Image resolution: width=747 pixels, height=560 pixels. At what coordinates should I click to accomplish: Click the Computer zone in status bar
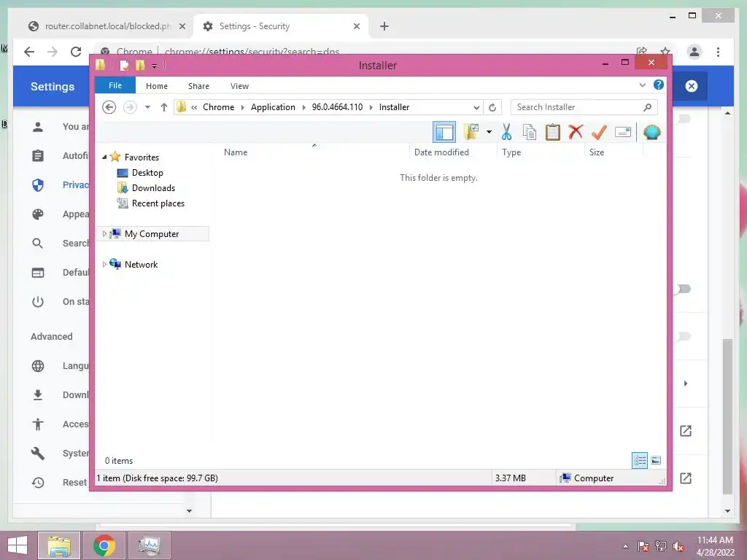(587, 478)
